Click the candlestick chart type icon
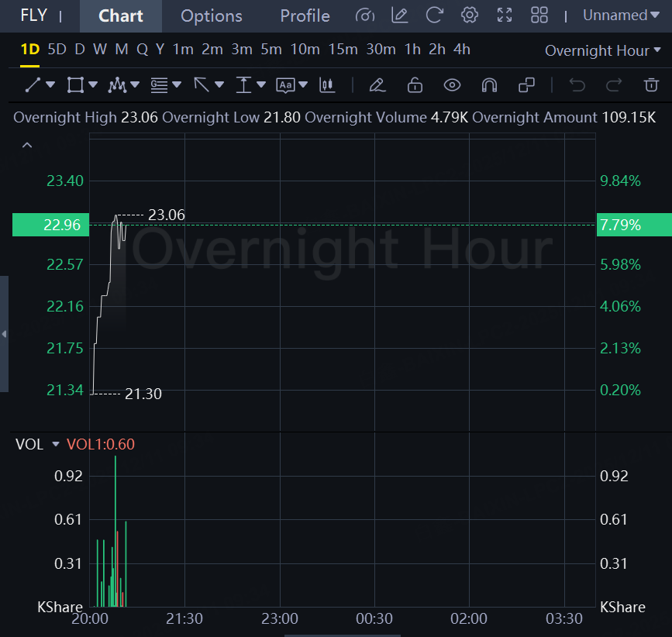 pos(327,85)
